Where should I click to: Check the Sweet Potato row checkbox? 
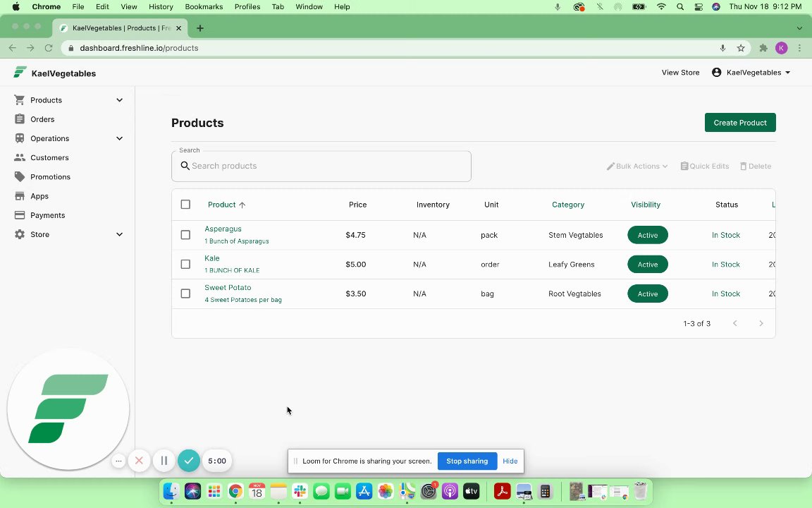[185, 294]
